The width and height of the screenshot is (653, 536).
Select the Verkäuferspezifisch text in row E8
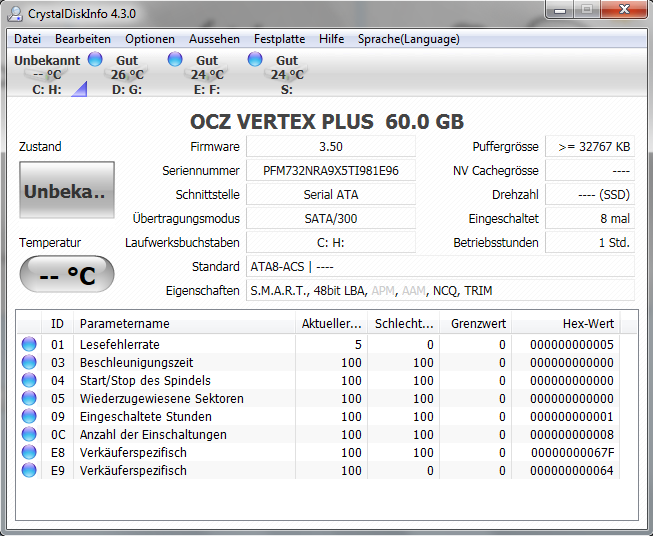click(x=133, y=452)
